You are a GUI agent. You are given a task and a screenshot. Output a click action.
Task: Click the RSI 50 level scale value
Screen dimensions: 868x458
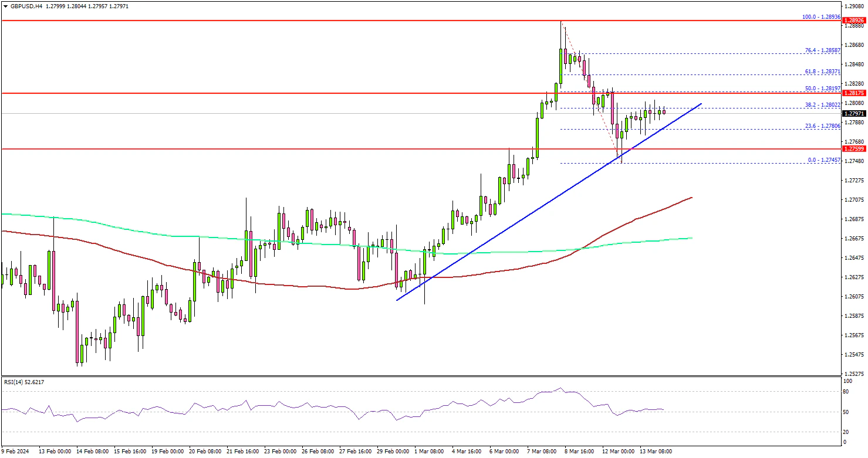pos(845,413)
